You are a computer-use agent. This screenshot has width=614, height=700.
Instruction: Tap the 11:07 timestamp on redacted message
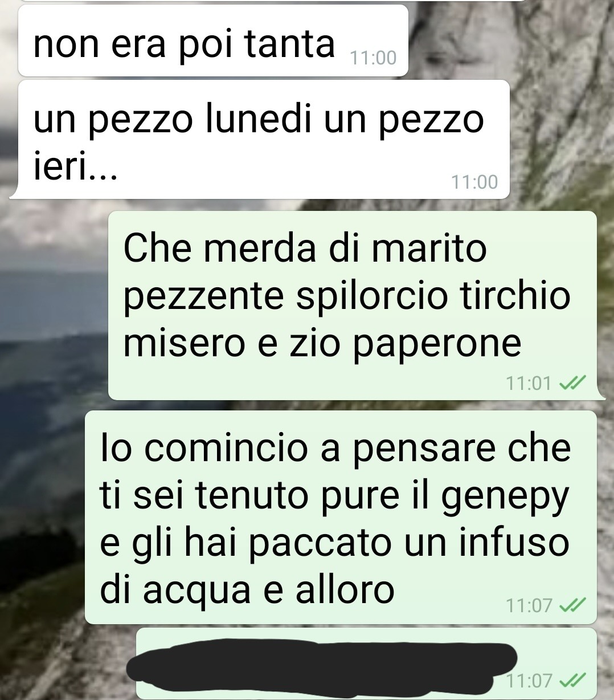click(x=529, y=681)
